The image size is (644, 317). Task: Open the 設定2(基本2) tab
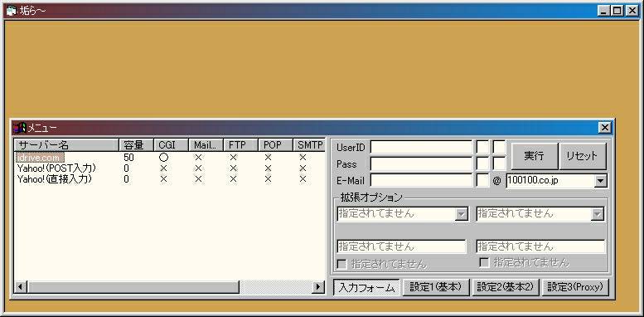[x=506, y=287]
